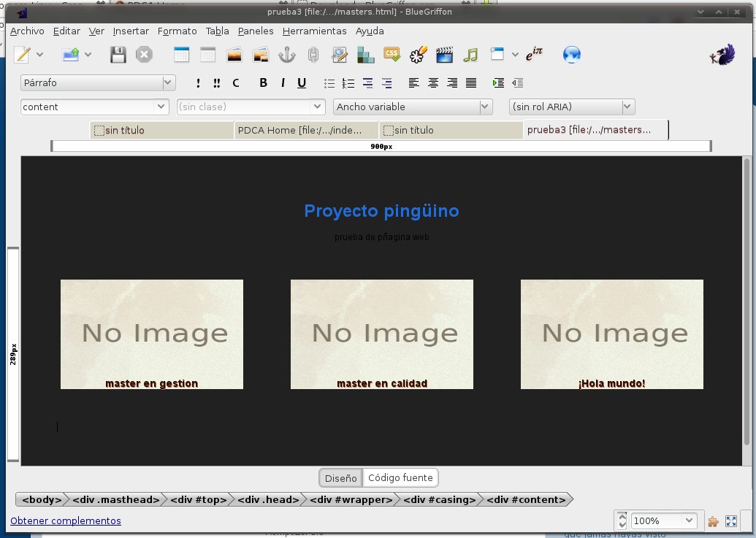
Task: Toggle bulleted list
Action: tap(329, 83)
